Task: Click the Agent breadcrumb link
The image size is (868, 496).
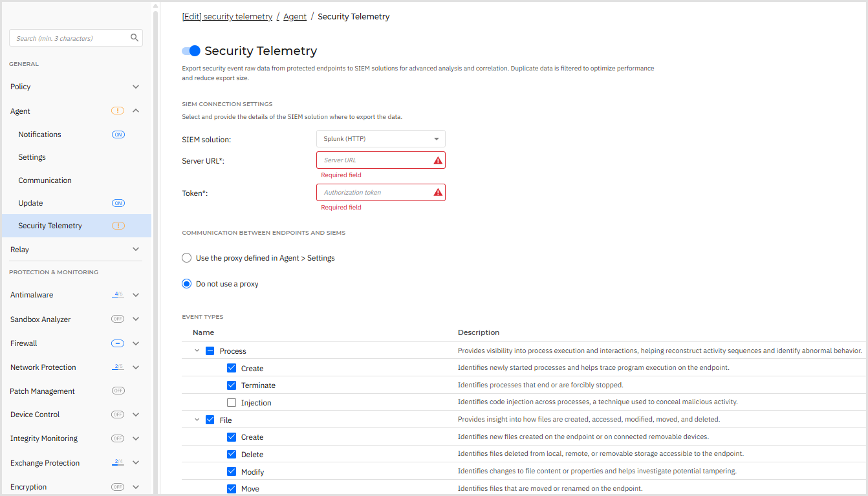Action: click(295, 17)
